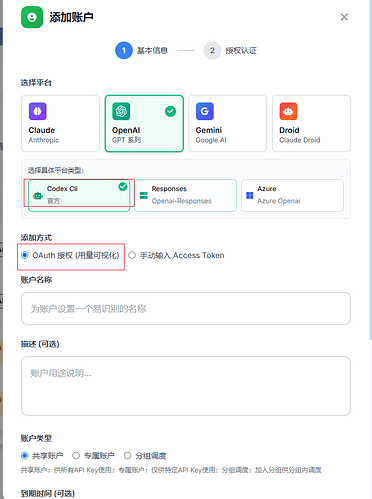
Task: Click the green robot icon in Codex Cli
Action: click(x=38, y=196)
